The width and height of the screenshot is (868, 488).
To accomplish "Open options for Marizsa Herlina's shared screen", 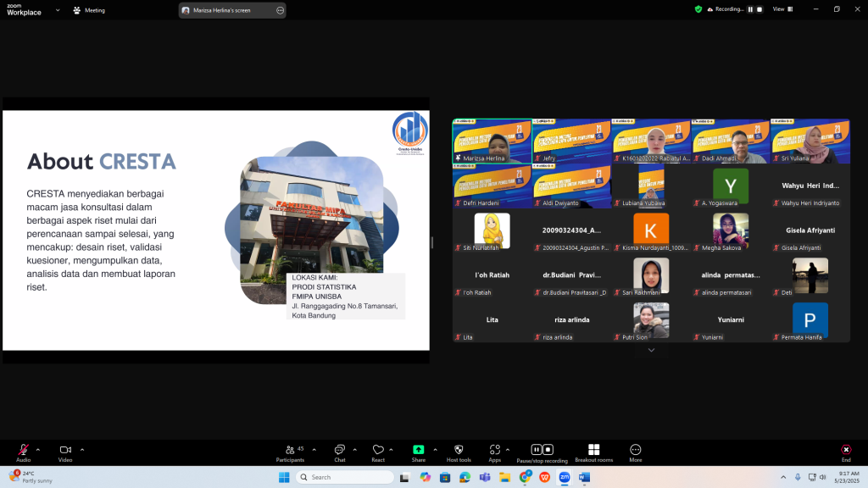I will point(280,10).
